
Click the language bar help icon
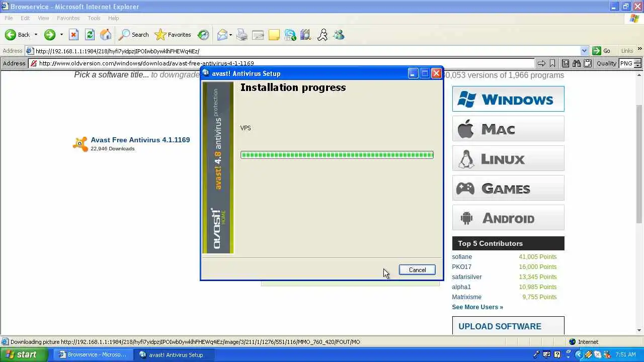[557, 354]
